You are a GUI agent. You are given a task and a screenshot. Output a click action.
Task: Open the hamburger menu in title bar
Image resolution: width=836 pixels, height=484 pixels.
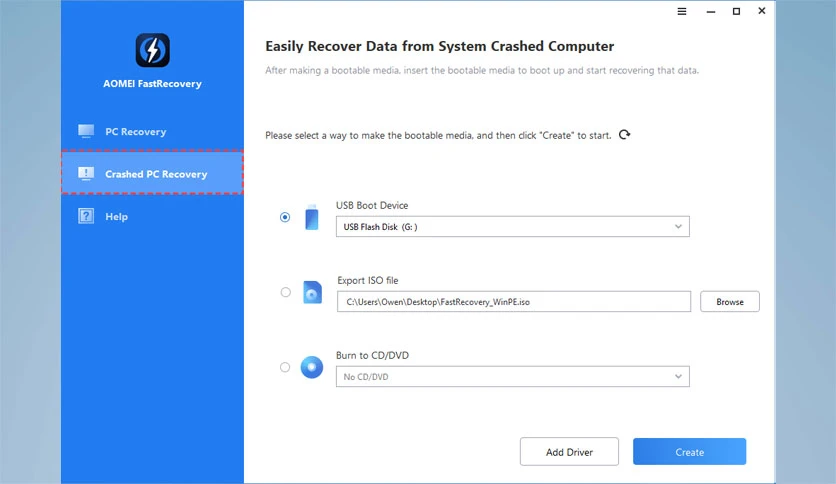(x=682, y=11)
